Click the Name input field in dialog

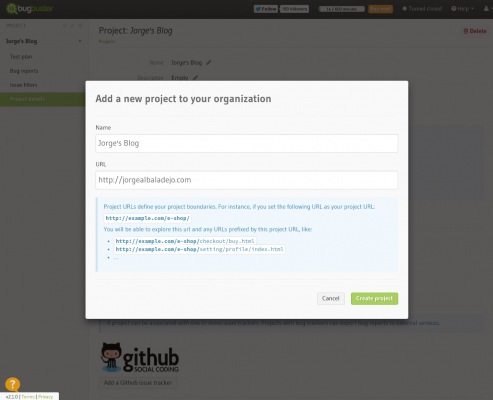247,143
